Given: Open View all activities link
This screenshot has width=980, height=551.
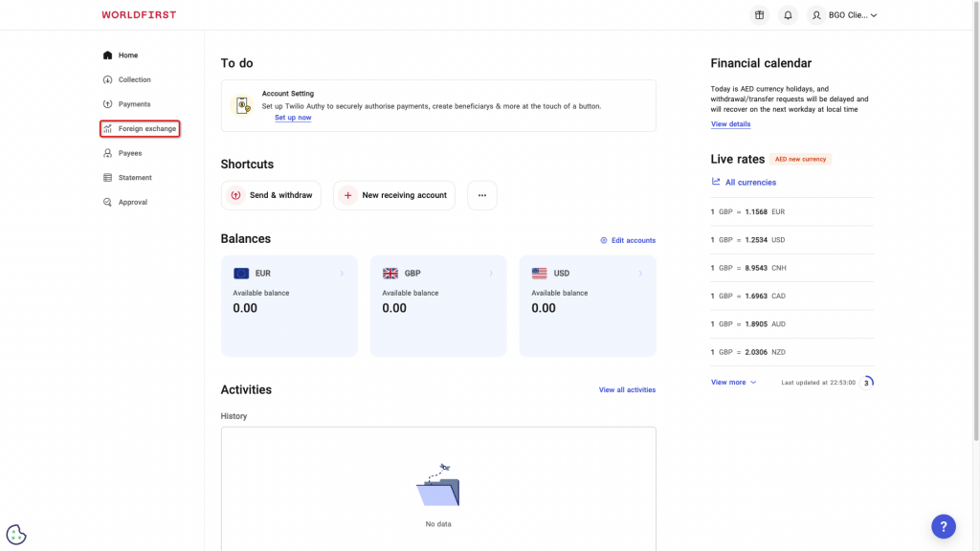Looking at the screenshot, I should [627, 390].
